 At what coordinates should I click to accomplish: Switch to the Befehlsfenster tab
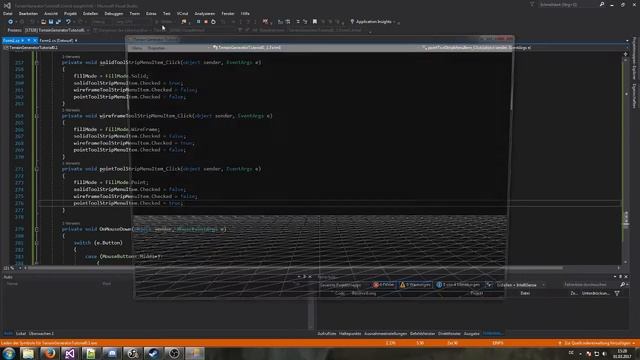422,333
